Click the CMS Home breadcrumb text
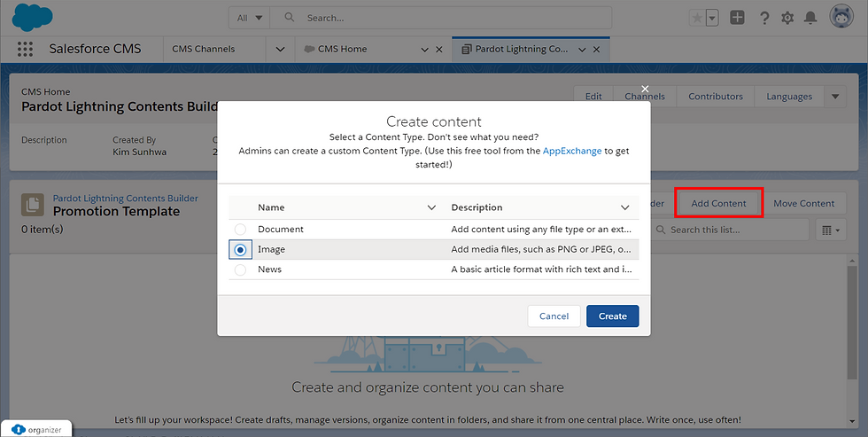868x437 pixels. coord(46,92)
